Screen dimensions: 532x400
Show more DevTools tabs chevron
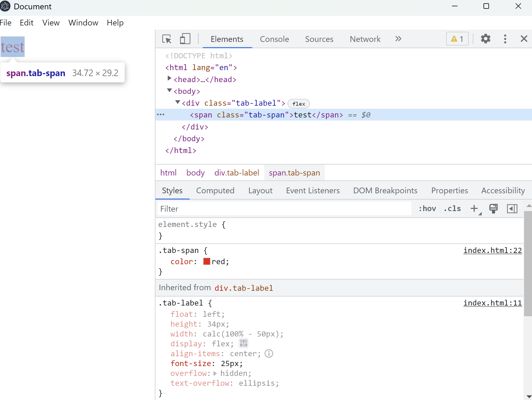click(x=398, y=39)
